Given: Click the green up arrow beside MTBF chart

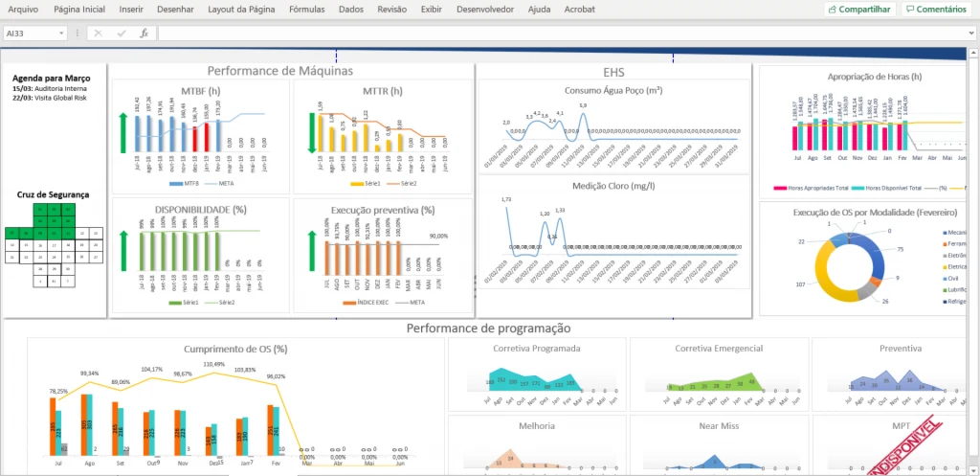Looking at the screenshot, I should (123, 132).
